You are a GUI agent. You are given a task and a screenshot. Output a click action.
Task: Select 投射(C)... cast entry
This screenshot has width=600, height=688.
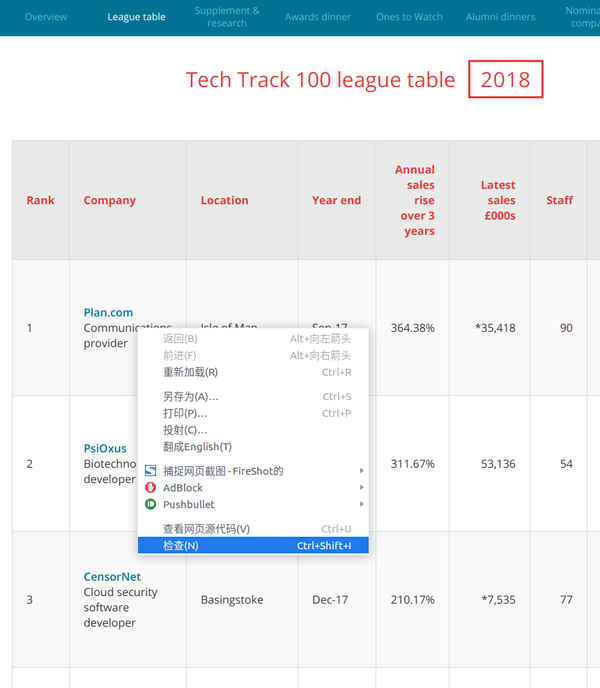coord(253,430)
